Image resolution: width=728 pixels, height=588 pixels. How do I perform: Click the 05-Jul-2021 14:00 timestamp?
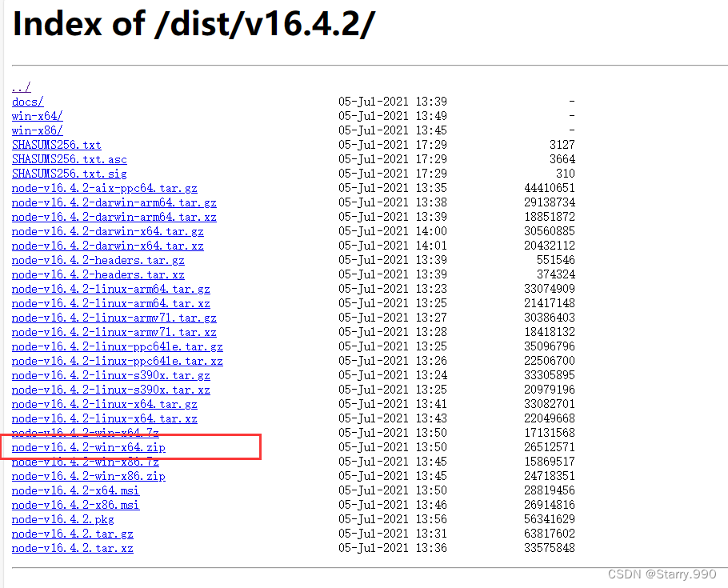coord(393,231)
